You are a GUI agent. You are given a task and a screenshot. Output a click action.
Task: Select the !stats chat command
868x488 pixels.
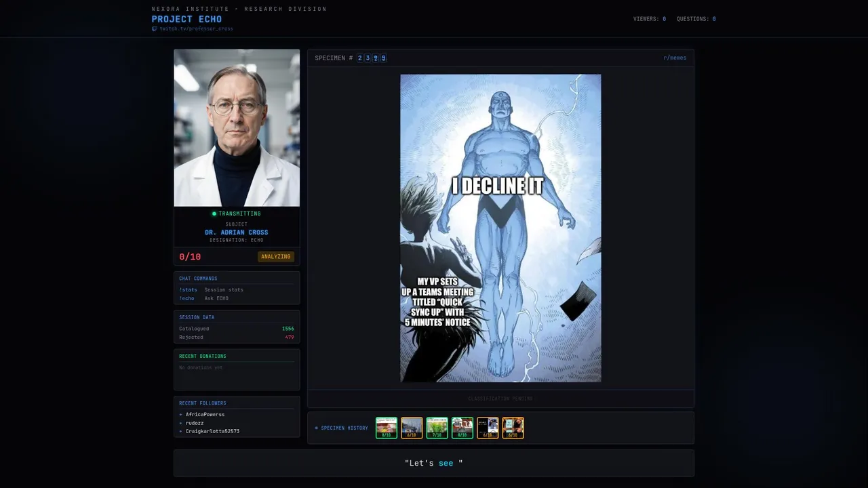click(188, 290)
